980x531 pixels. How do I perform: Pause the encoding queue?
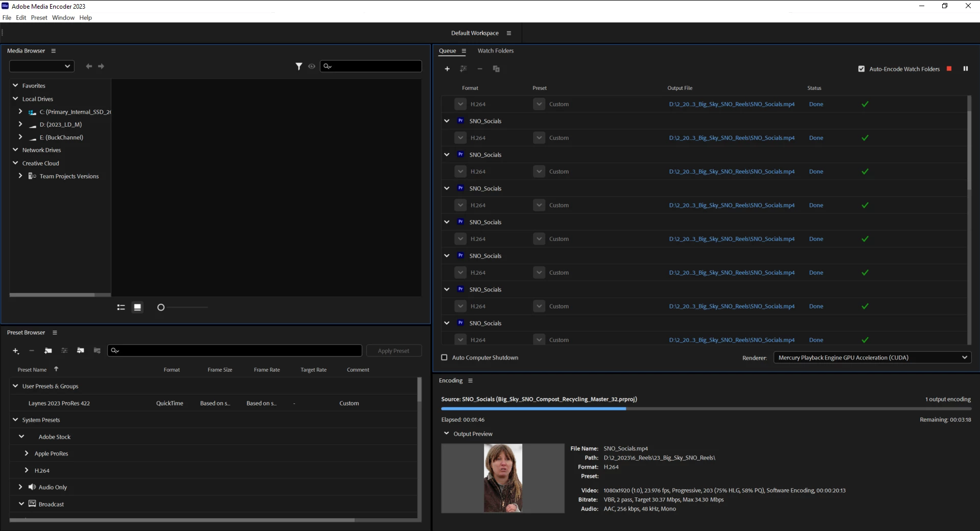coord(966,69)
